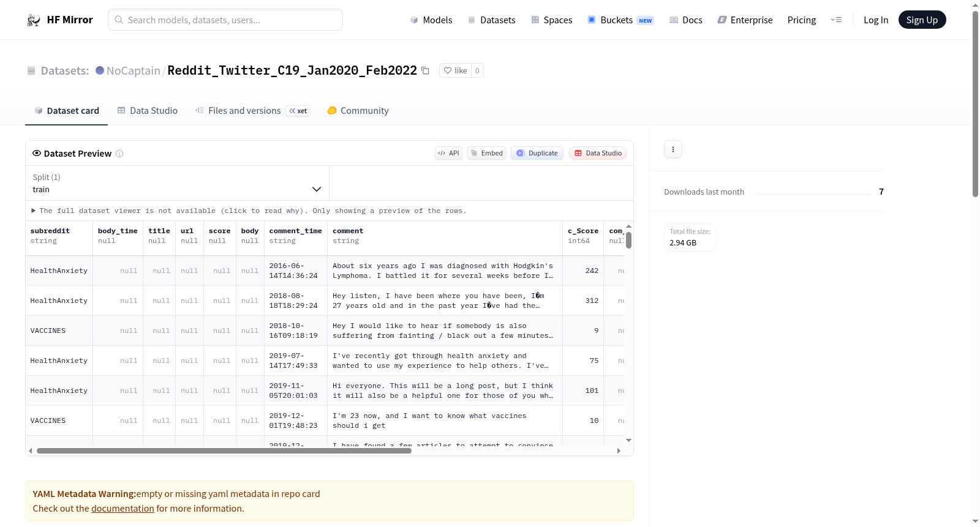980x527 pixels.
Task: Go to the Community tab
Action: (x=358, y=111)
